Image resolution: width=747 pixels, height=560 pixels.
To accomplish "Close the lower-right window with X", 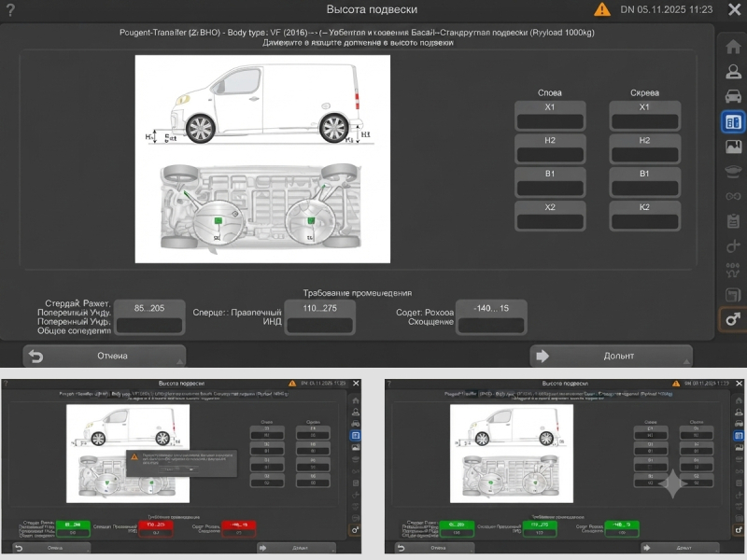I will [x=740, y=383].
